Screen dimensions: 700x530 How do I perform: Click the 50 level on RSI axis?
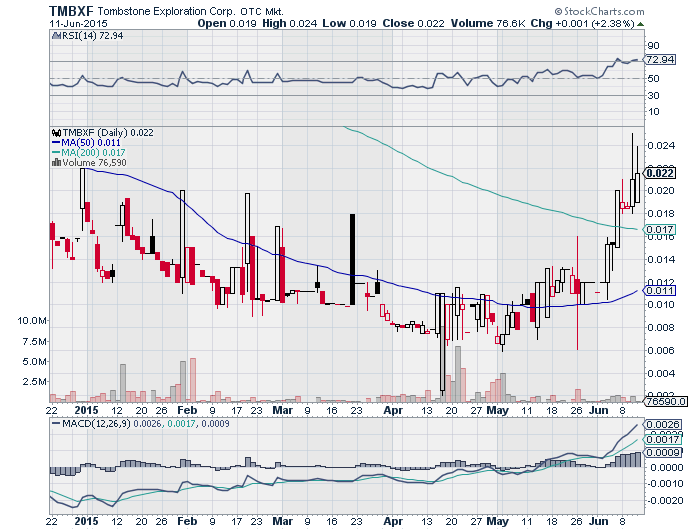pos(653,79)
